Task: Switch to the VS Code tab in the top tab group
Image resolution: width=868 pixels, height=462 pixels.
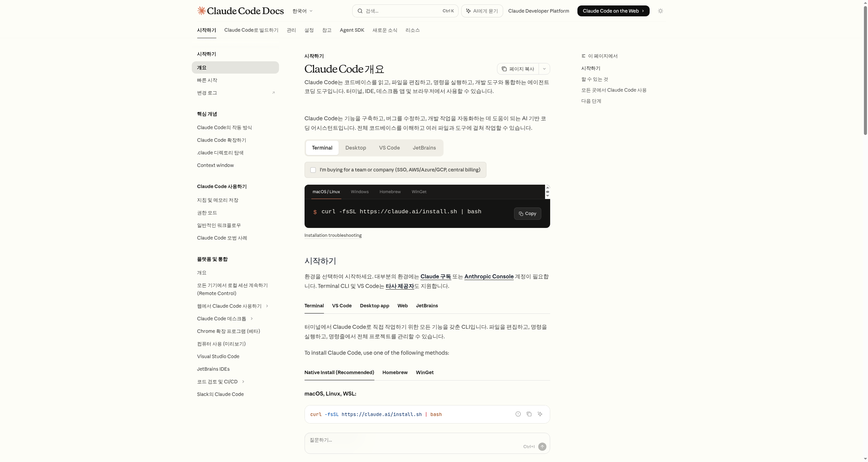Action: click(x=389, y=148)
